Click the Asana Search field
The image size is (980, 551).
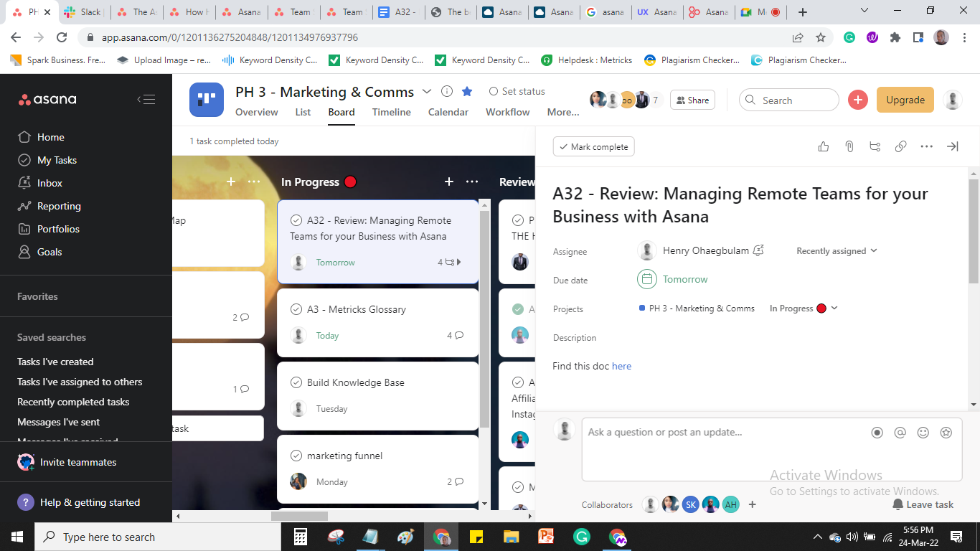[x=789, y=100]
